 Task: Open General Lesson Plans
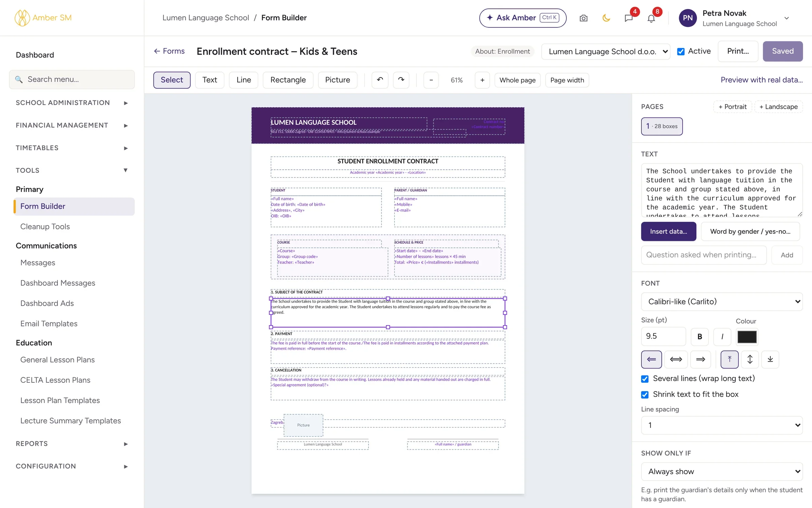pyautogui.click(x=58, y=360)
